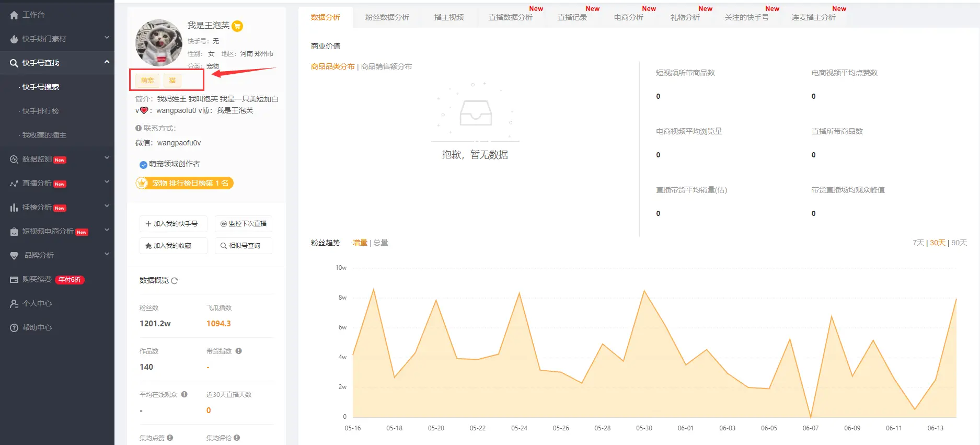The height and width of the screenshot is (445, 980).
Task: Open the 粉丝数据分析 tab
Action: coord(387,17)
